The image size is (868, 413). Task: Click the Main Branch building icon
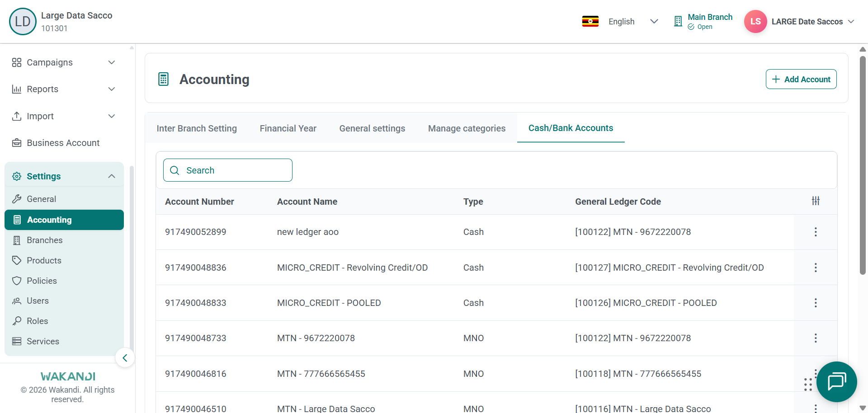(678, 21)
